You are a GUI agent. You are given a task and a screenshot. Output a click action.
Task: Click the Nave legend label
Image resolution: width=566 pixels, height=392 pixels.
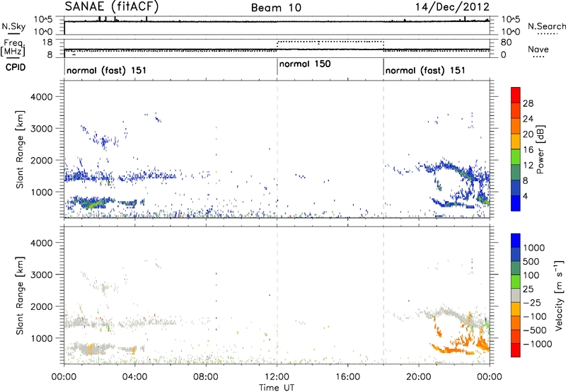click(538, 50)
